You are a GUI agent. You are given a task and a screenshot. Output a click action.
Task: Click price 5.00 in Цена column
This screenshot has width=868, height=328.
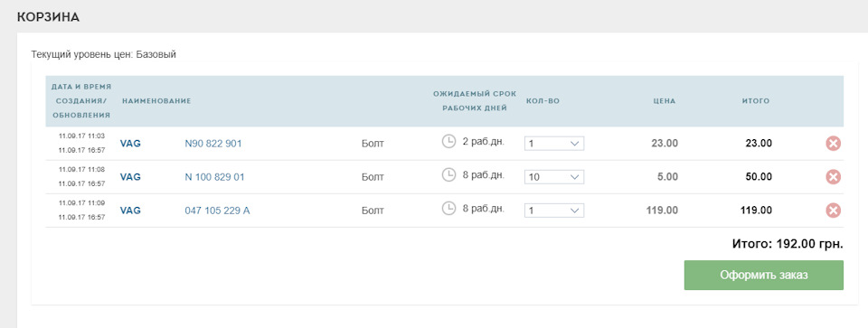coord(667,177)
